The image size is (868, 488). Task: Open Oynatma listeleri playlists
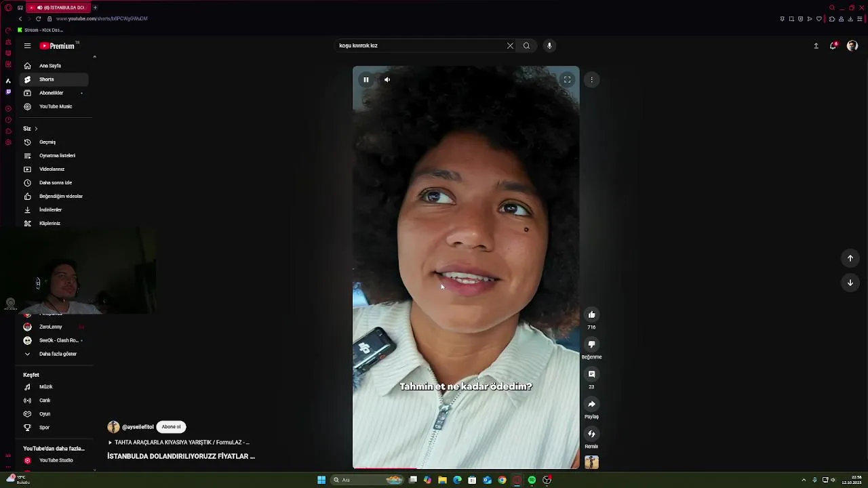pyautogui.click(x=53, y=156)
